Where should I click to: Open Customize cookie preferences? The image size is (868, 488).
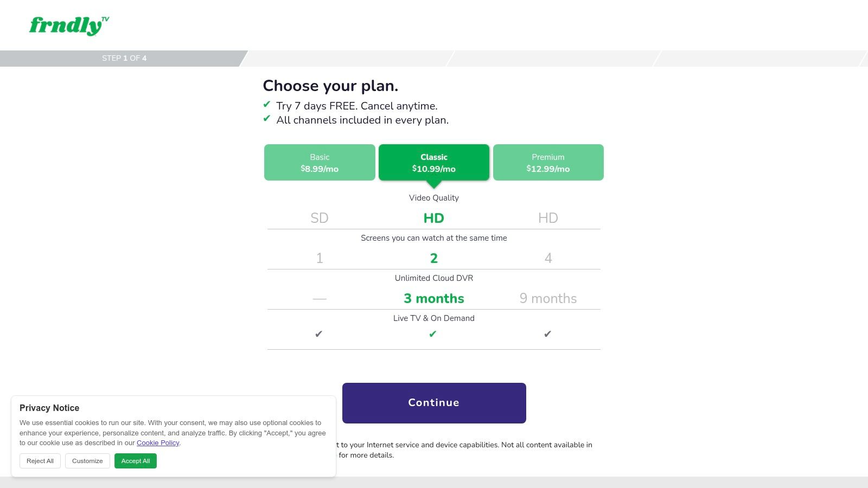point(87,461)
